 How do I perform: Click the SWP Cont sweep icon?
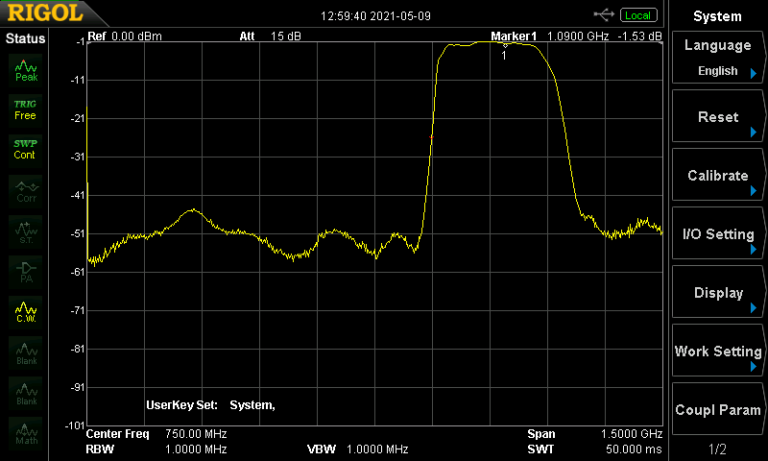click(x=26, y=149)
